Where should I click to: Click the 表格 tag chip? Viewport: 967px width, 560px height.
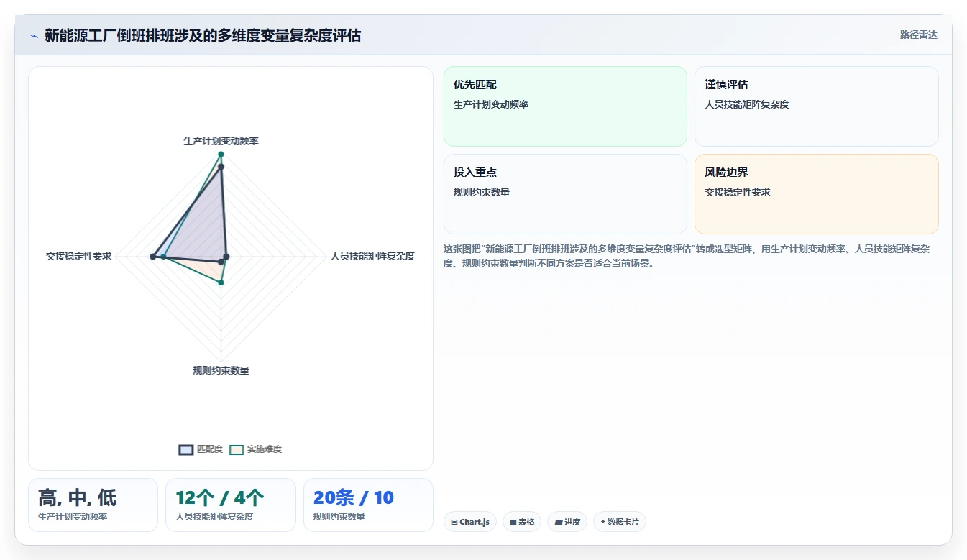pos(522,522)
